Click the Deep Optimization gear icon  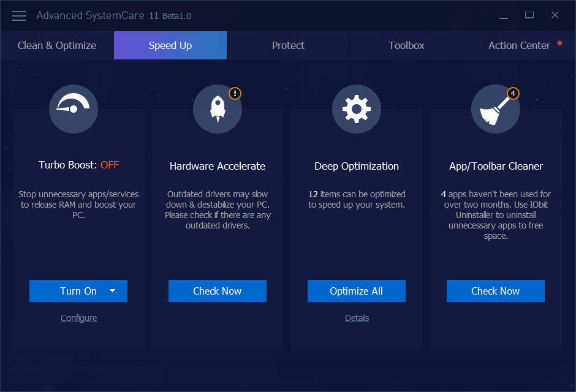(357, 109)
